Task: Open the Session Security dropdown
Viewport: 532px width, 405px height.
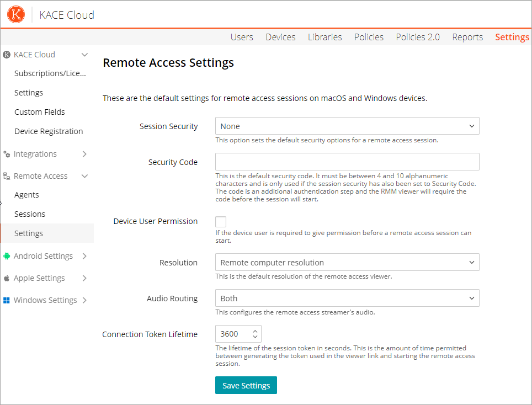Action: pos(347,126)
